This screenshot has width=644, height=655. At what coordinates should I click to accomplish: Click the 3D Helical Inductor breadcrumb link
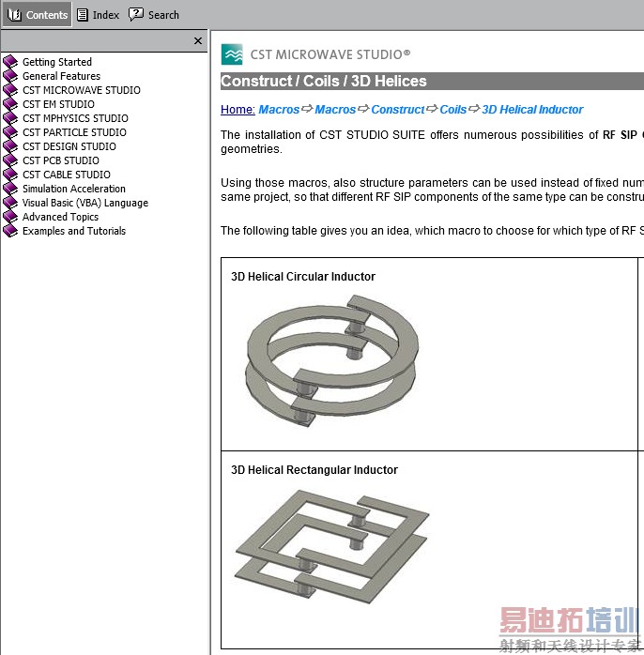click(x=532, y=110)
